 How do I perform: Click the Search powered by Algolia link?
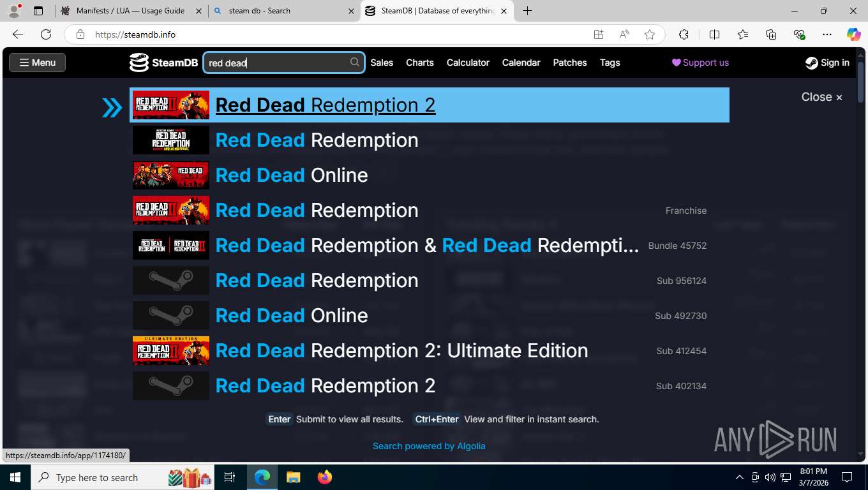429,446
